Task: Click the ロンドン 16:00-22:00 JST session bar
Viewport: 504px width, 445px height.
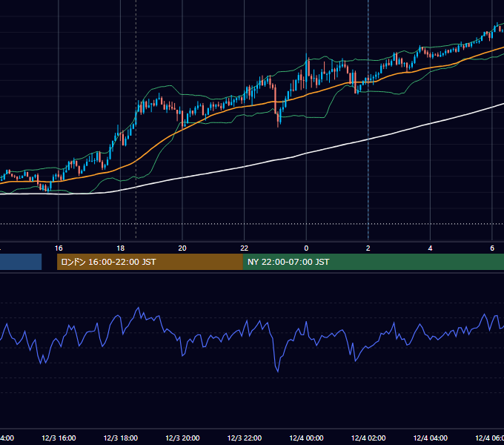Action: click(x=150, y=262)
